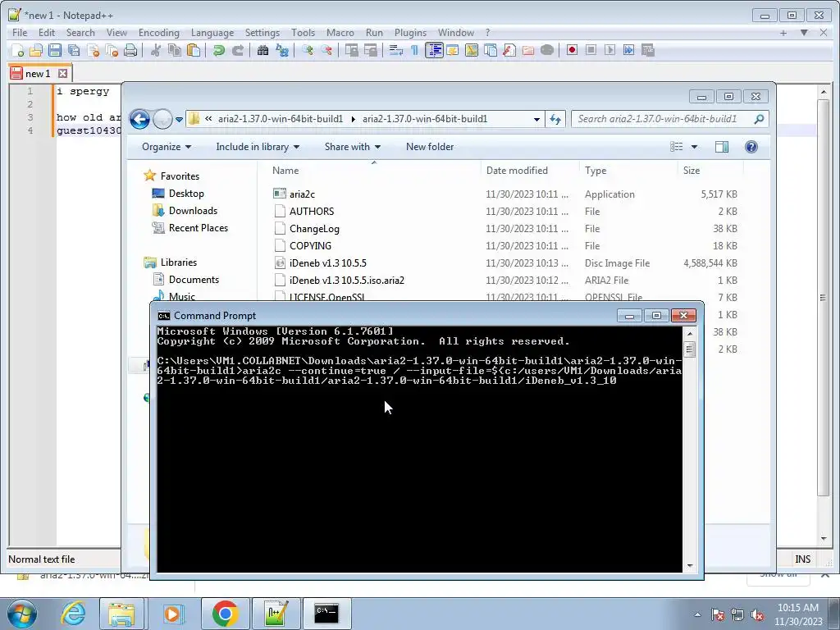Toggle Show All Characters pilcrow icon

pos(414,50)
